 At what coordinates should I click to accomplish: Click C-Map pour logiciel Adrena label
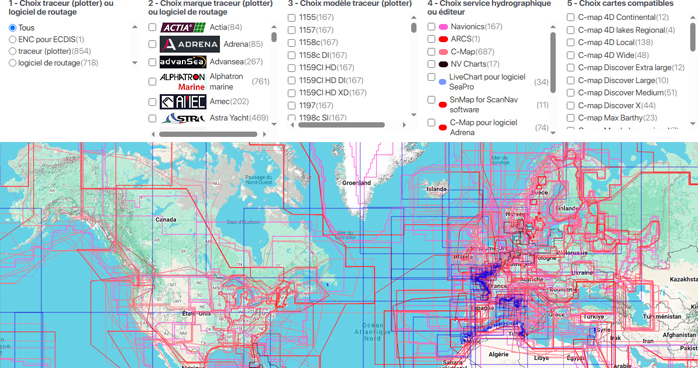point(483,127)
